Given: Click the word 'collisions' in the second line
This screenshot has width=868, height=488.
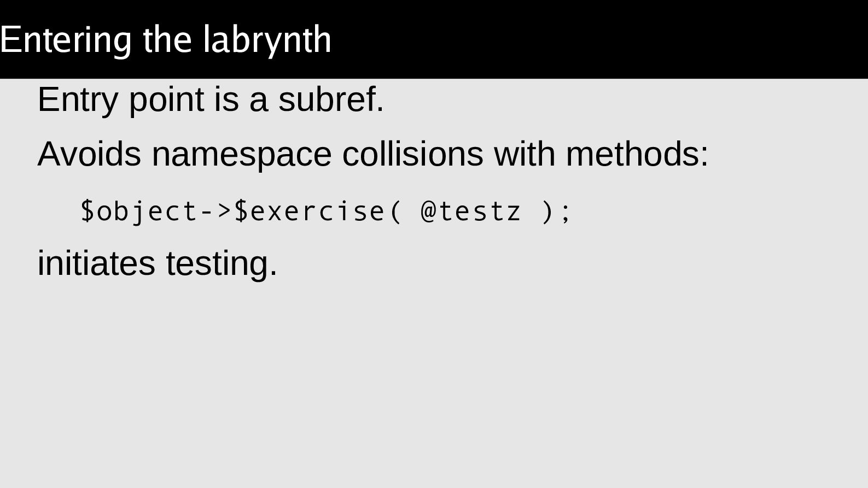Looking at the screenshot, I should point(412,154).
